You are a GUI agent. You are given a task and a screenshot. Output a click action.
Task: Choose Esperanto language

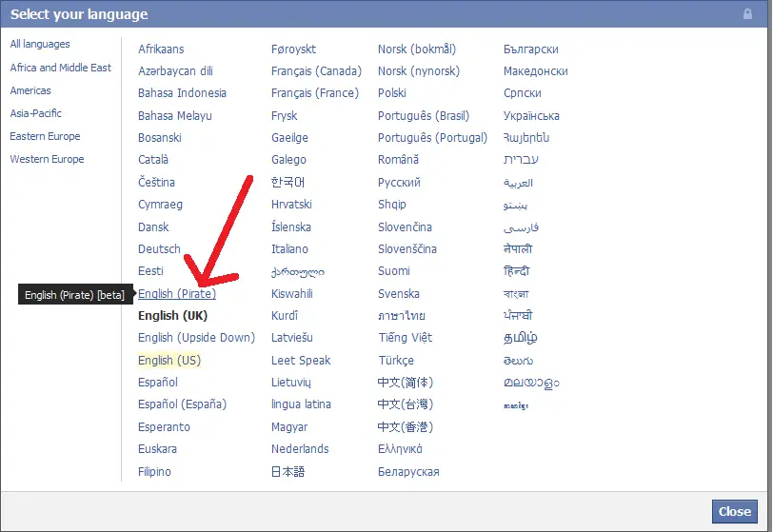pyautogui.click(x=164, y=427)
